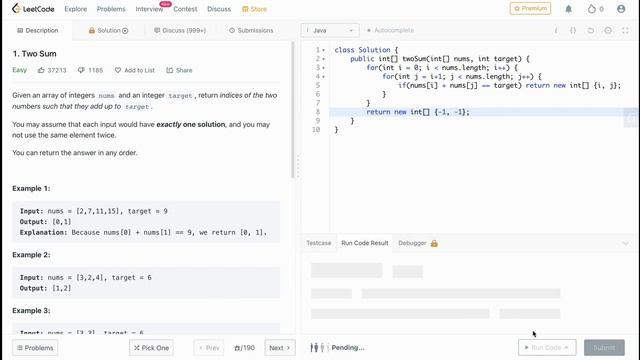Collapse code fold on line 3
640x360 pixels.
coord(324,68)
